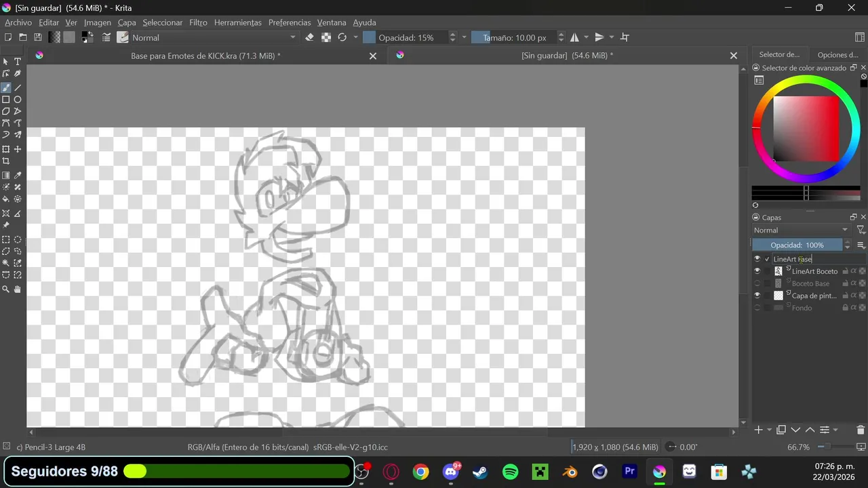Switch to Base para Emotes de KICK.kra tab
Viewport: 868px width, 488px height.
click(x=205, y=56)
